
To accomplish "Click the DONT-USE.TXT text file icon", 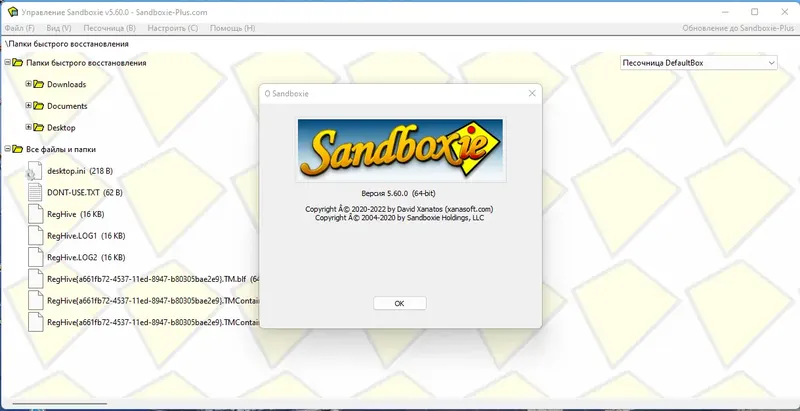I will (x=35, y=193).
